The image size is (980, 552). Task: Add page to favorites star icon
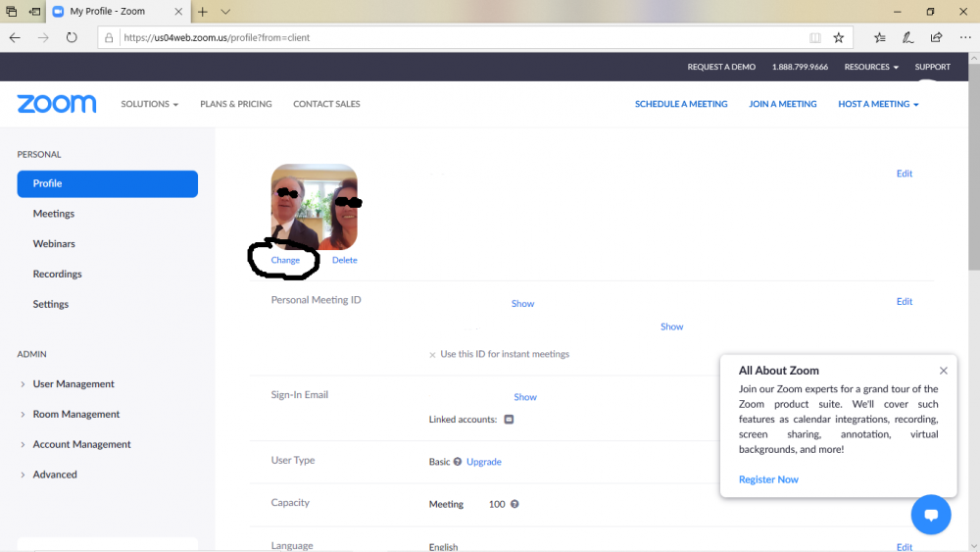[x=839, y=37]
